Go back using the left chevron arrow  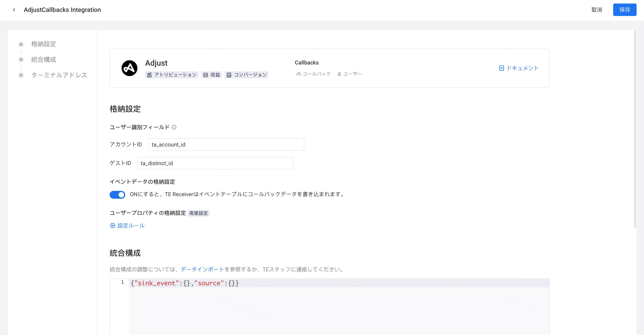point(14,10)
